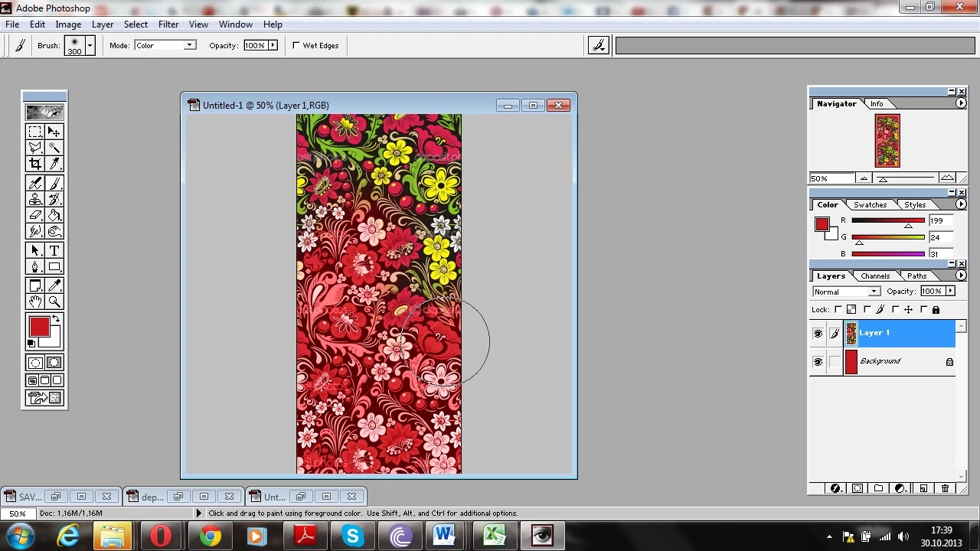Switch to the Channels tab

[874, 276]
